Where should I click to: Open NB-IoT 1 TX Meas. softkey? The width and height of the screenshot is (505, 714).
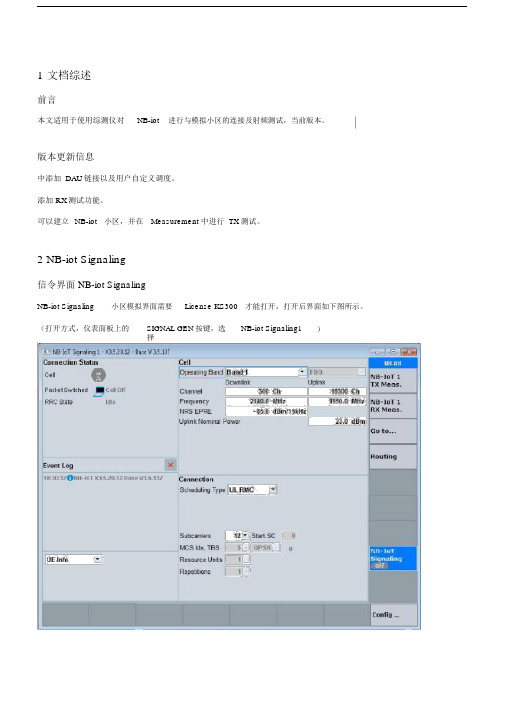(x=393, y=381)
